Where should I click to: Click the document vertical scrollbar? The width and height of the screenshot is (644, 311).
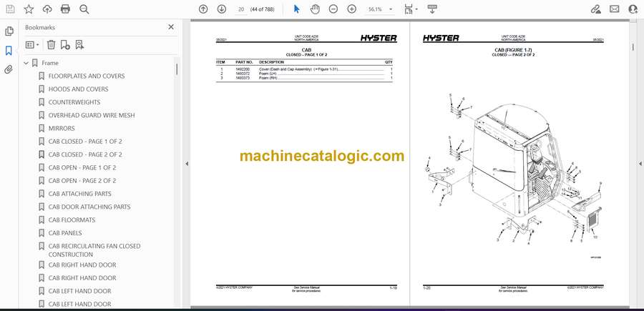tap(633, 47)
